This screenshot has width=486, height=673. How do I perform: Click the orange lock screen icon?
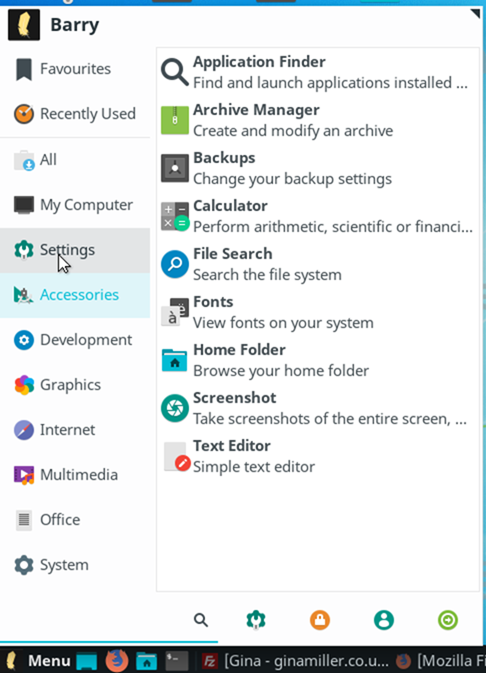320,620
